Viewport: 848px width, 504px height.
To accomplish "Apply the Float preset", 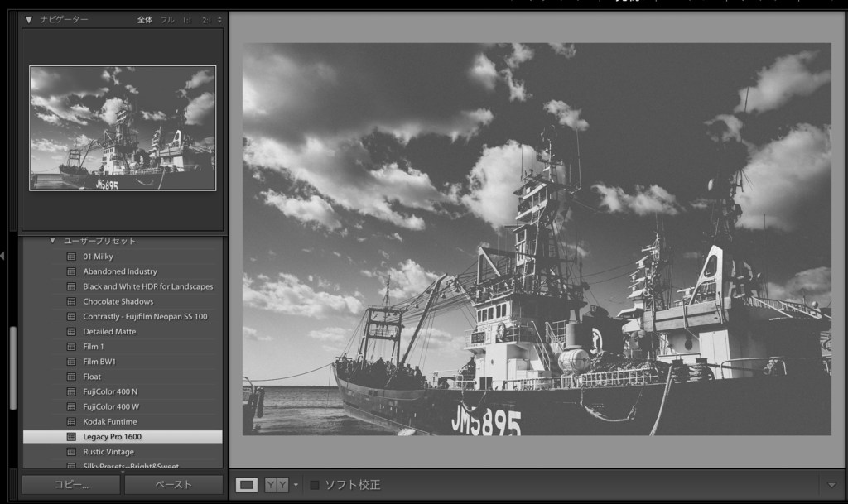I will [92, 377].
